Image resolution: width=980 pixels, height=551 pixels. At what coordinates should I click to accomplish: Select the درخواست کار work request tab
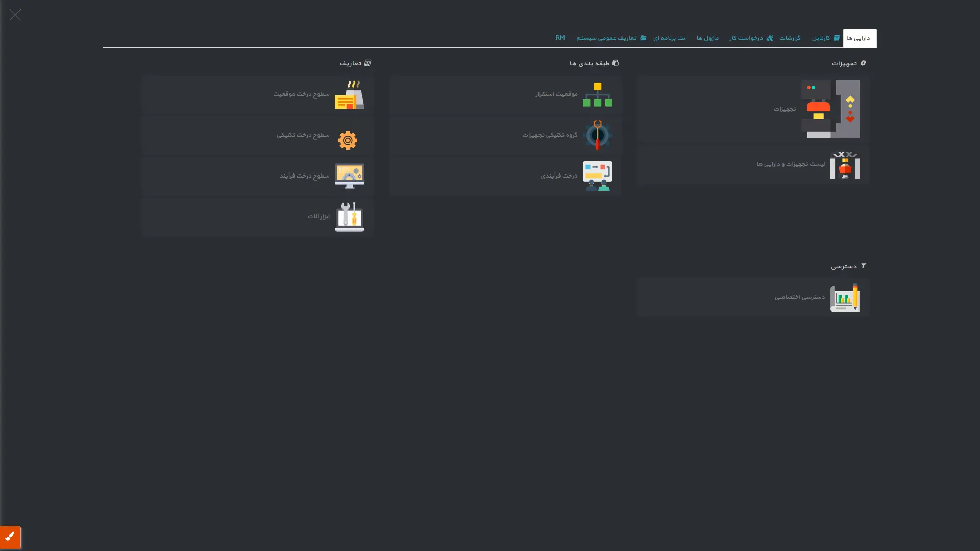(750, 38)
